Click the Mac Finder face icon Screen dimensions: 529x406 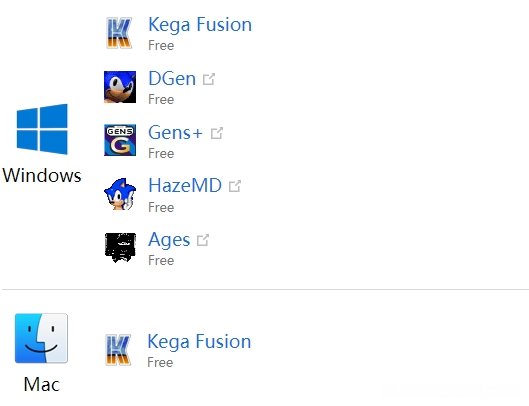click(x=41, y=338)
